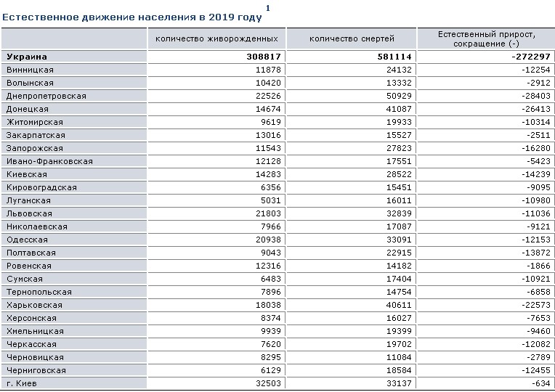The height and width of the screenshot is (392, 555).
Task: Click the table title about 2019 population movement
Action: click(x=132, y=17)
